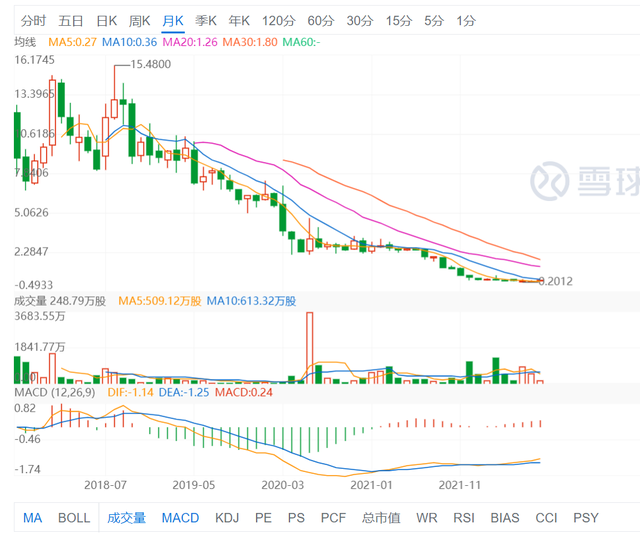Viewport: 640px width, 535px height.
Task: Click the volume MA5:509.12万股 label
Action: pyautogui.click(x=160, y=301)
